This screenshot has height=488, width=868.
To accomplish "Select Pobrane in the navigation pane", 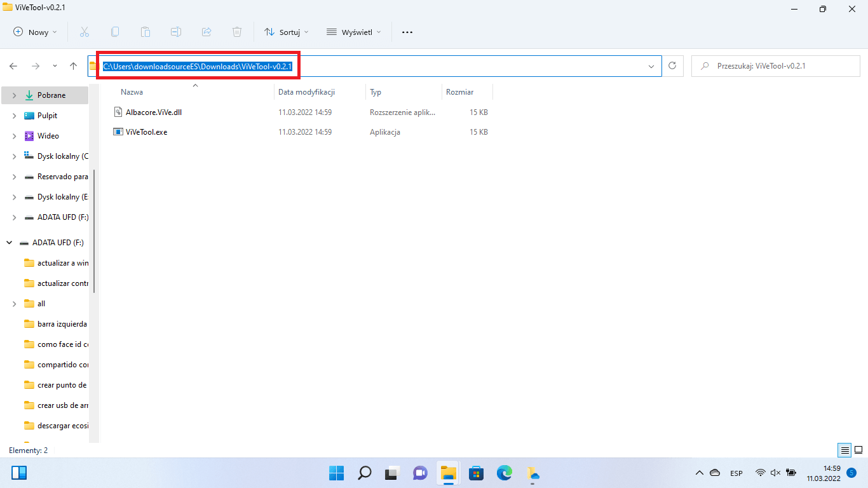I will 51,95.
